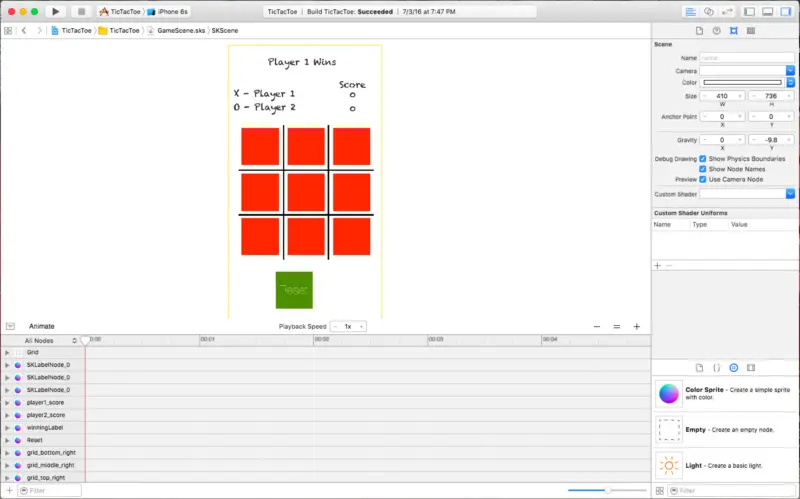Viewport: 800px width, 499px height.
Task: Toggle Use Camera Node checkbox
Action: click(x=703, y=179)
